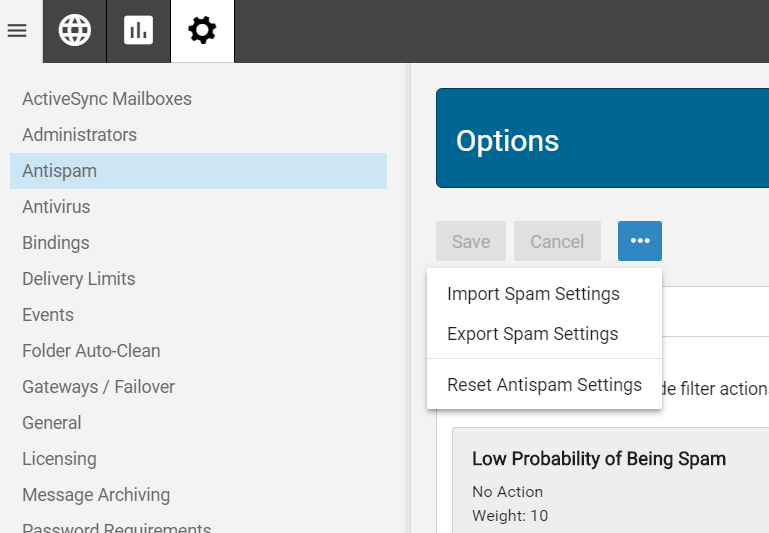Select the gear settings icon
Screen dimensions: 769x533
(x=202, y=31)
